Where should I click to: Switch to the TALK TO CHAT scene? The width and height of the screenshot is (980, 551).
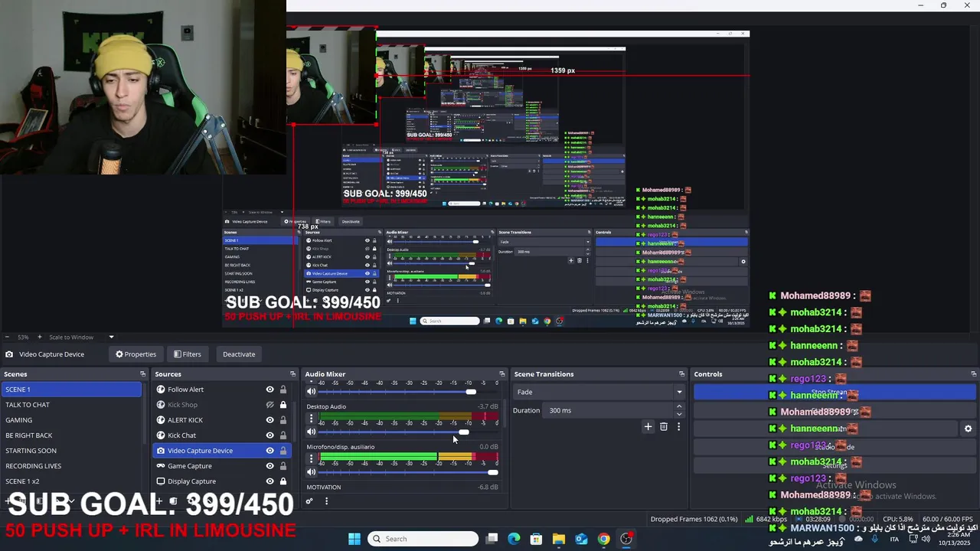coord(71,405)
